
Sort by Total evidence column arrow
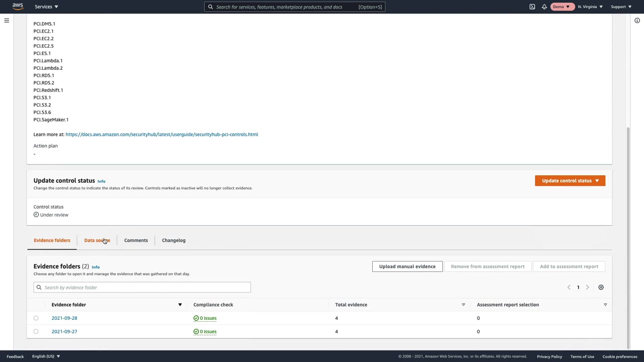pos(463,305)
